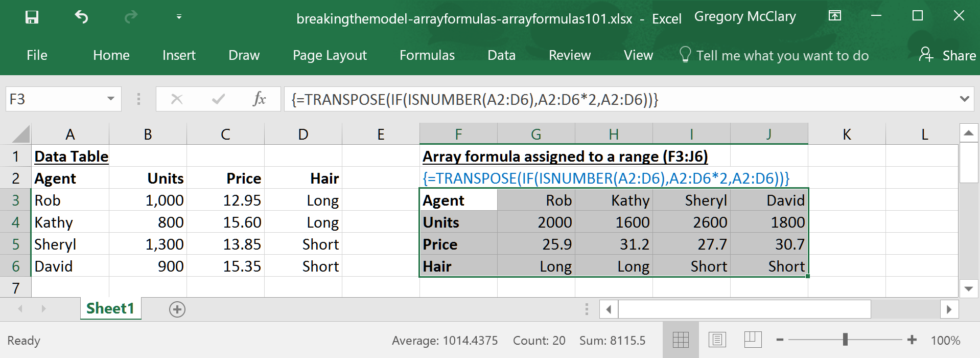Click cell A1 Data Table
Viewport: 980px width, 358px height.
point(71,156)
